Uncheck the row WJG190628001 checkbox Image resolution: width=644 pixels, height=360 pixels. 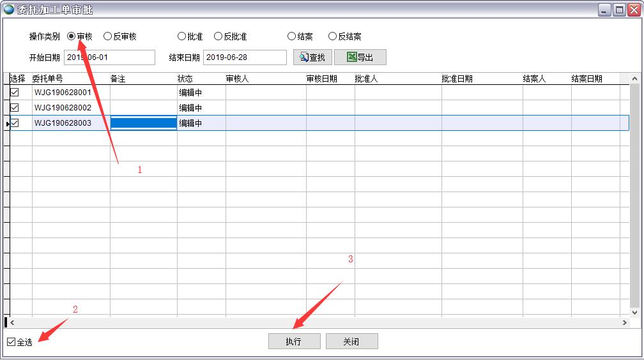pyautogui.click(x=15, y=93)
